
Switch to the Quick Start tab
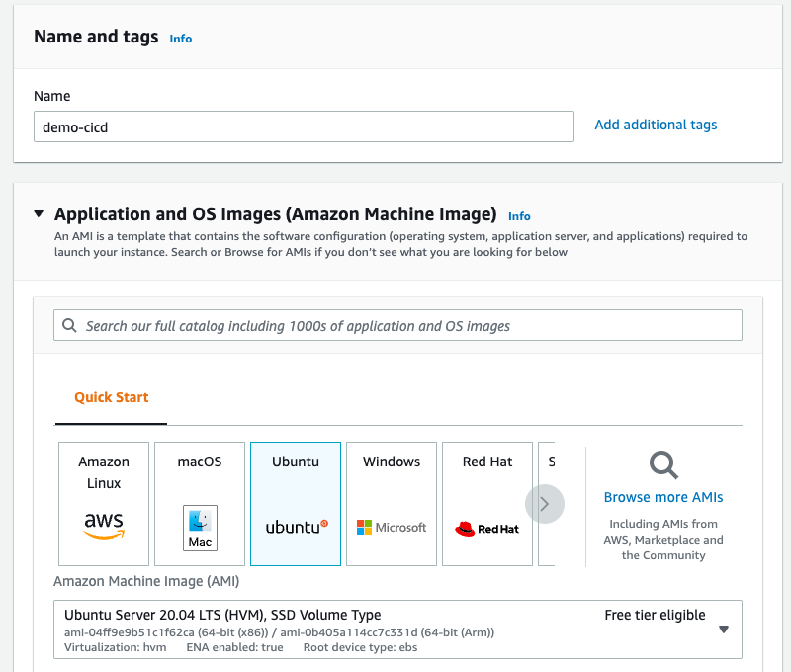click(110, 397)
